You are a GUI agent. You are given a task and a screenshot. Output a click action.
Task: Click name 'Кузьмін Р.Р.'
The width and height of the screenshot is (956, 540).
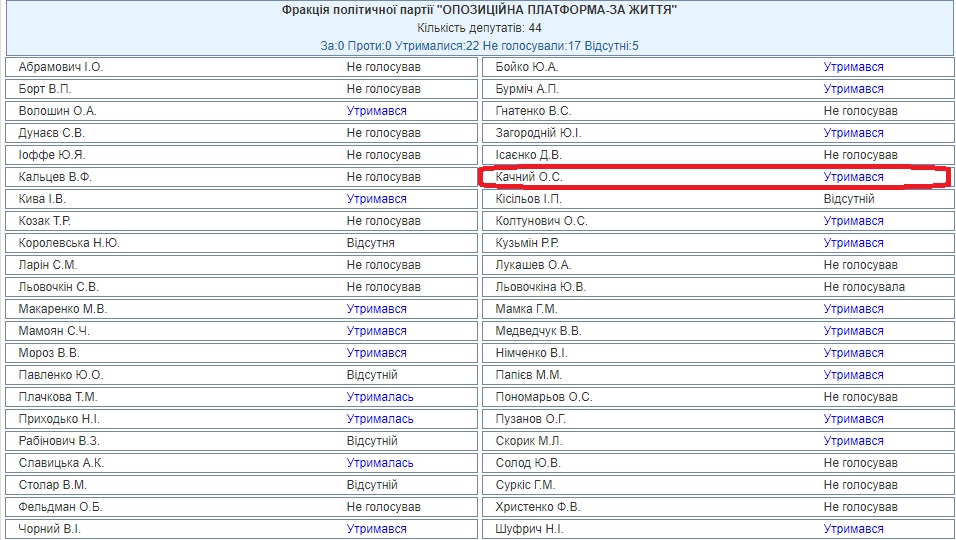tap(527, 243)
